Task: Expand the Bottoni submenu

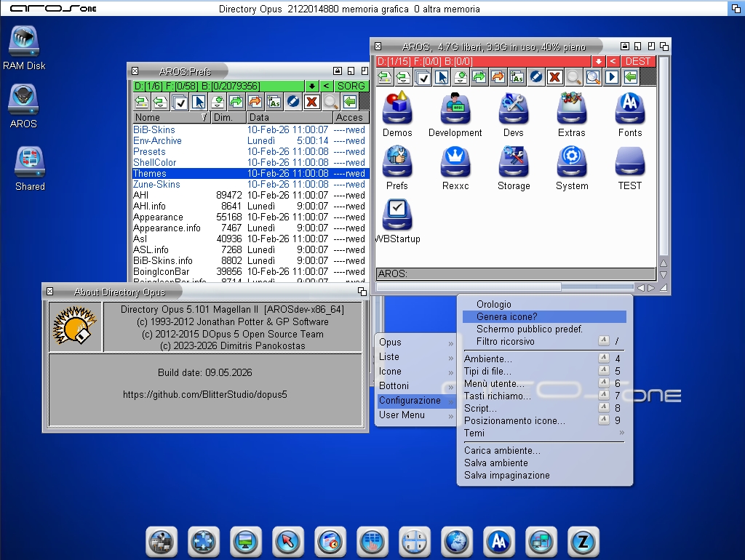Action: pos(415,386)
